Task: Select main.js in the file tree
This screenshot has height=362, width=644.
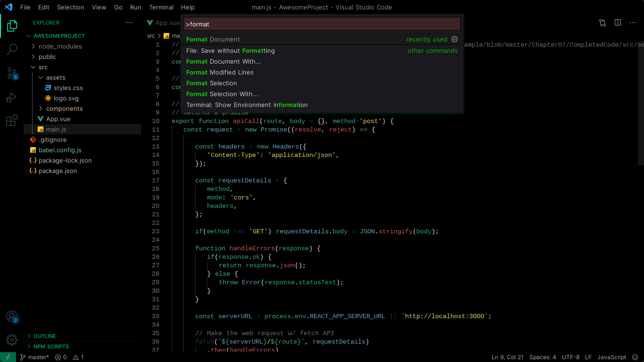Action: tap(83, 129)
